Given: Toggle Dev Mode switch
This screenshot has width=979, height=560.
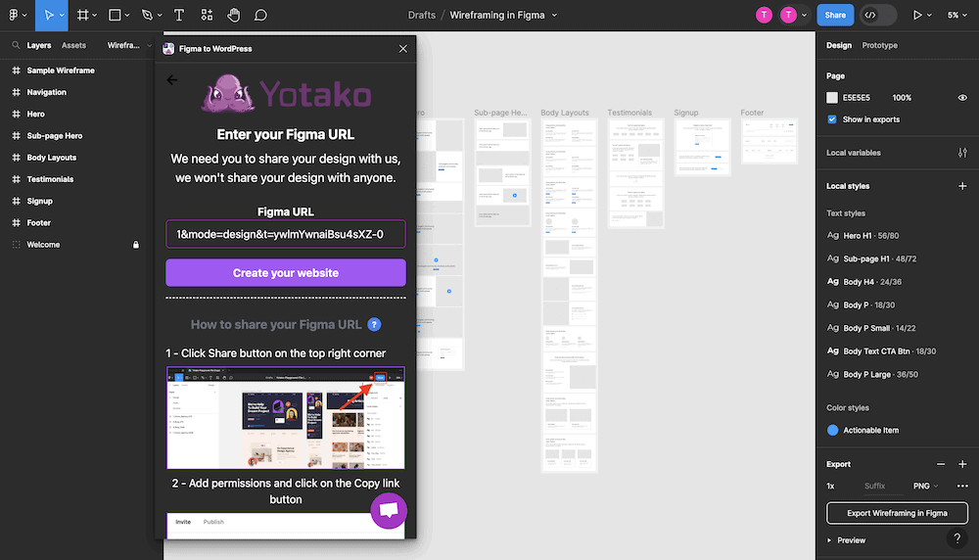Looking at the screenshot, I should click(x=878, y=15).
